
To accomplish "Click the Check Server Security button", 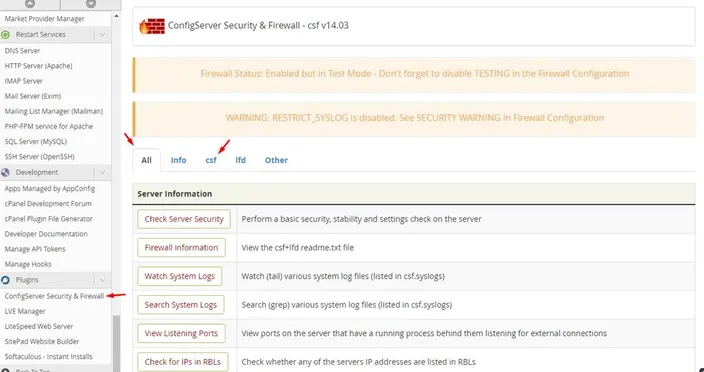I will coord(184,219).
